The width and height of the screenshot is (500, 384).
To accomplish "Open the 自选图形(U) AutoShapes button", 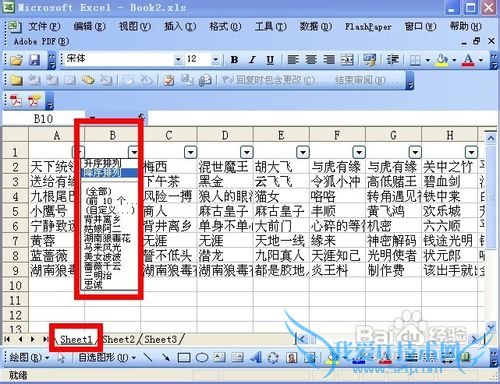I will (x=107, y=357).
